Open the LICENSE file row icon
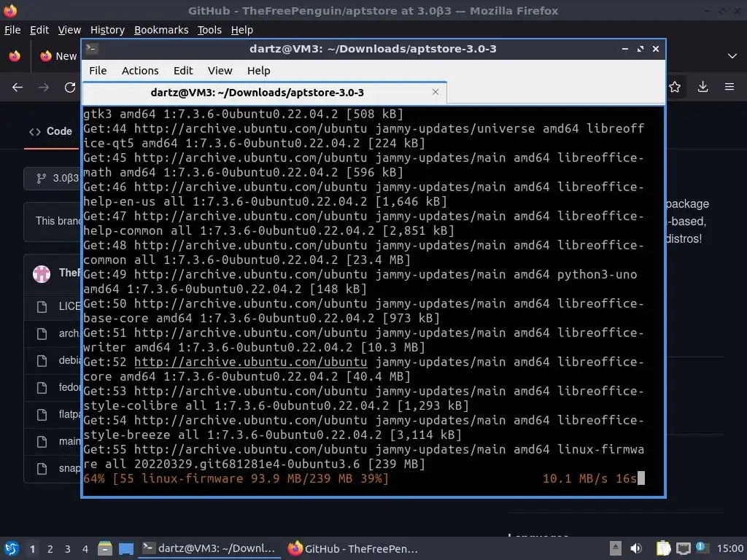The image size is (747, 560). (x=42, y=307)
